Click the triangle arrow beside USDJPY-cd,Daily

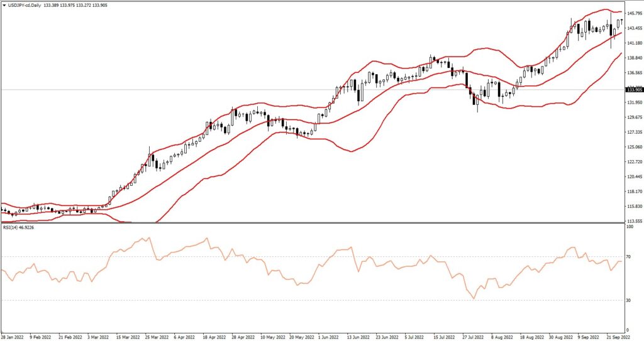[4, 5]
